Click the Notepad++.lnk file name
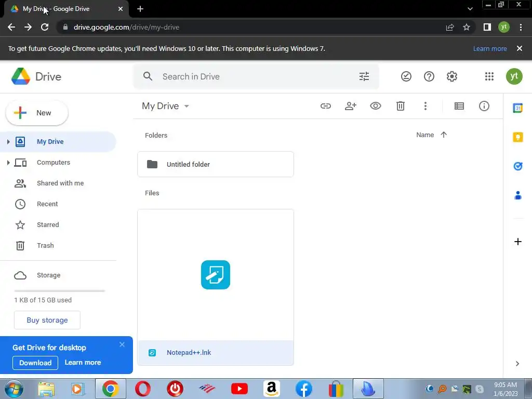 pos(189,353)
